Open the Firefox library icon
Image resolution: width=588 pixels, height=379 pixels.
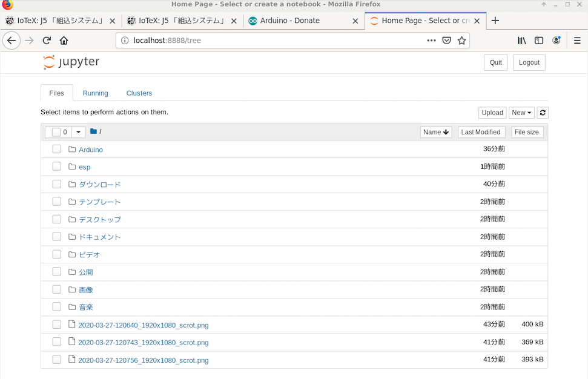tap(521, 41)
